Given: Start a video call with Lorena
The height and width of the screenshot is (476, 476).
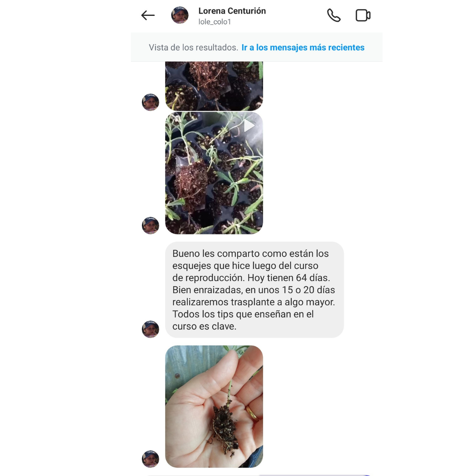Looking at the screenshot, I should click(363, 15).
